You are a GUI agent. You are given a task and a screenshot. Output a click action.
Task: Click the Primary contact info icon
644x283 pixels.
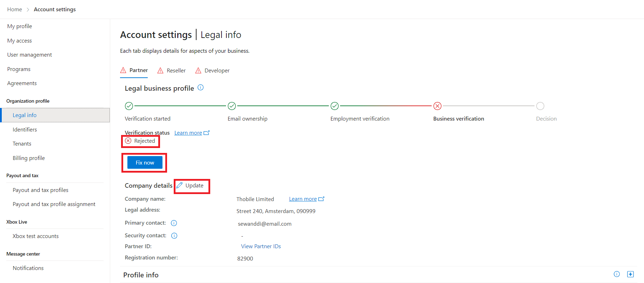point(174,223)
